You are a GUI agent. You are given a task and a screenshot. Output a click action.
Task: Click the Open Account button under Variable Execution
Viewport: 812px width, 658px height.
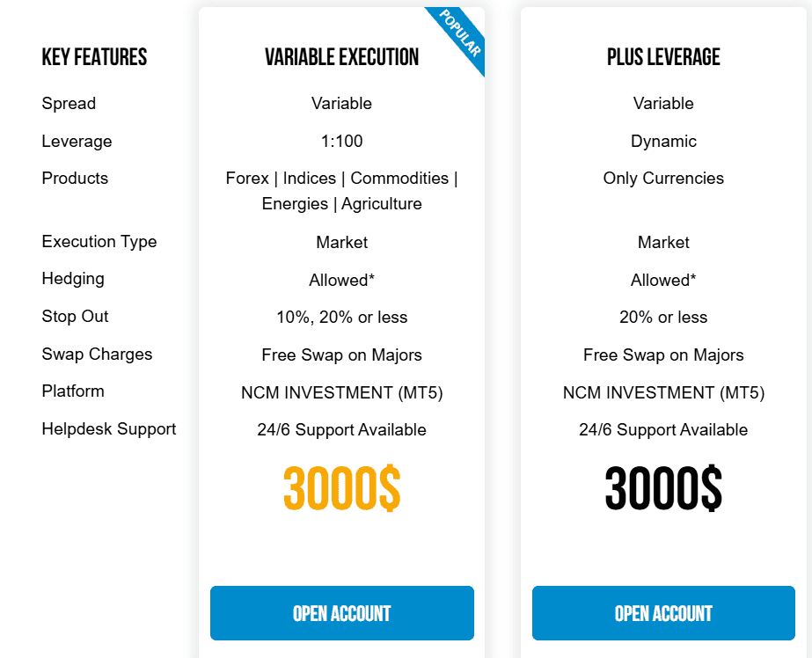341,613
